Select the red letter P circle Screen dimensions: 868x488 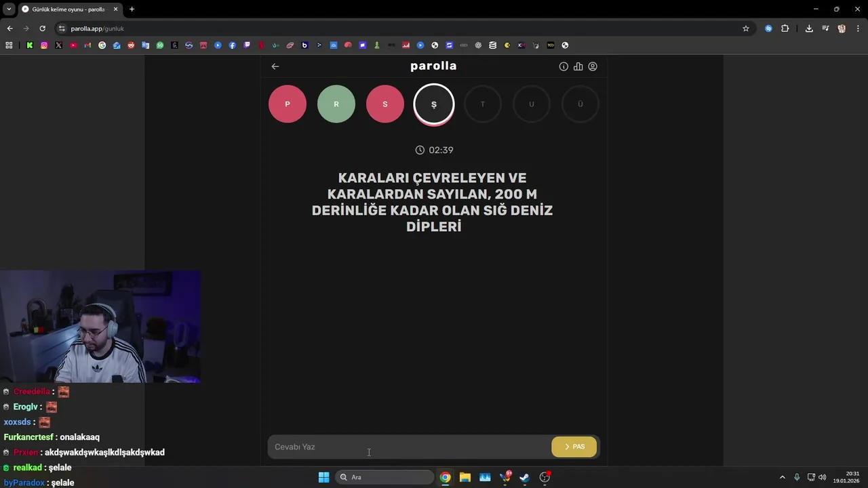tap(288, 104)
